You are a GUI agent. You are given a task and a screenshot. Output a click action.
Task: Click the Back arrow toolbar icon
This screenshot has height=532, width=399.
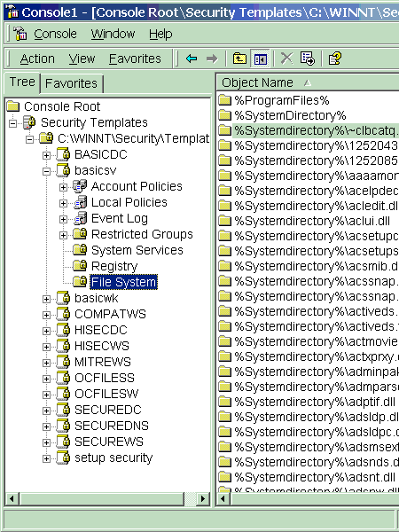(x=192, y=59)
